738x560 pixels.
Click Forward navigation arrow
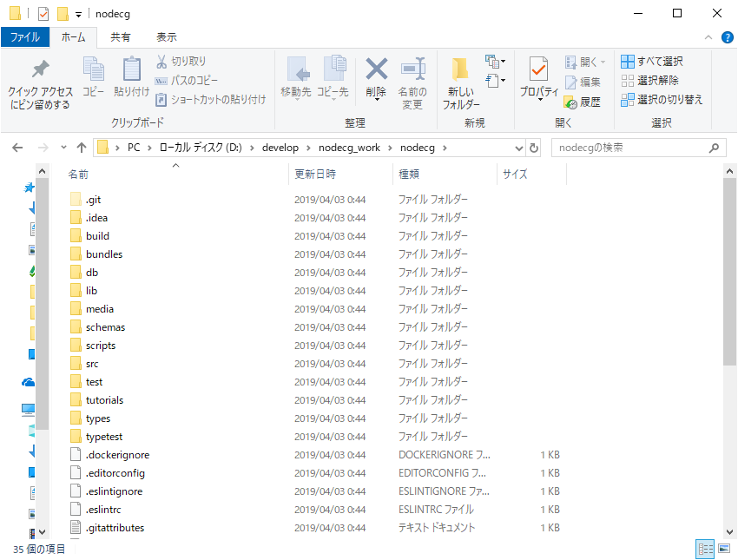[x=43, y=148]
